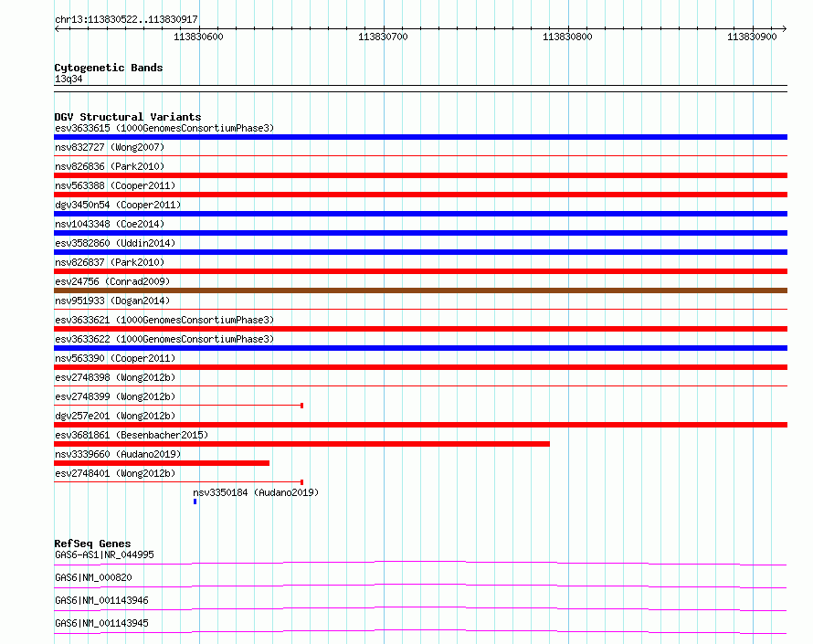
Task: Click the nsv826837 (Park2010) label
Action: tap(110, 262)
